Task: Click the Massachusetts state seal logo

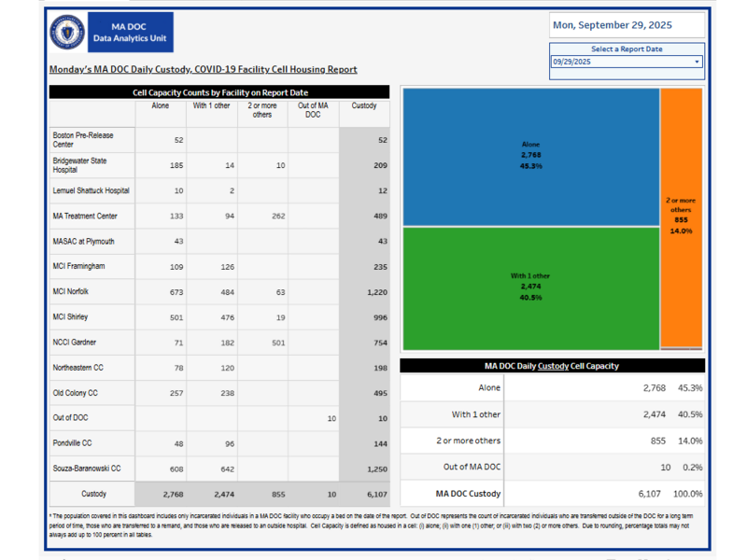Action: point(66,33)
